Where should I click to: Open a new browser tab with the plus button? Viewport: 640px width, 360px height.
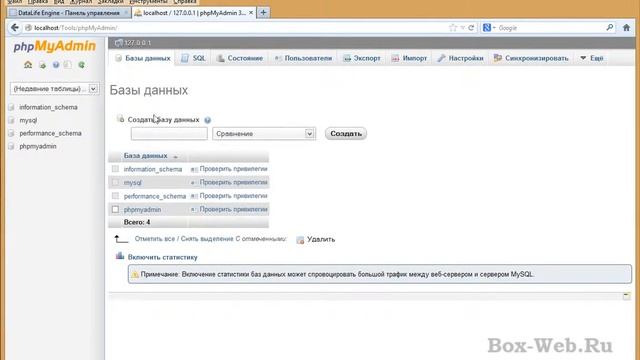[263, 13]
